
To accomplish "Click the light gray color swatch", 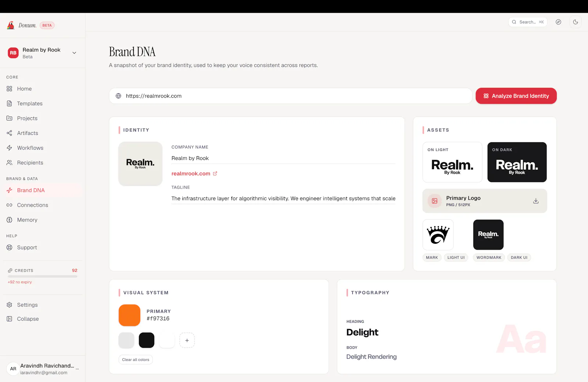I will pos(126,340).
